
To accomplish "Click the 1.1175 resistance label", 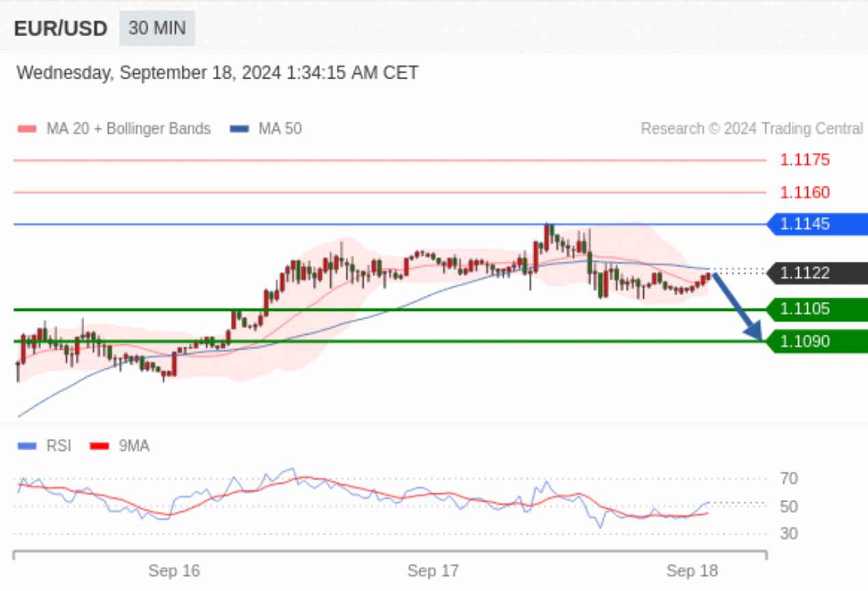I will [805, 160].
